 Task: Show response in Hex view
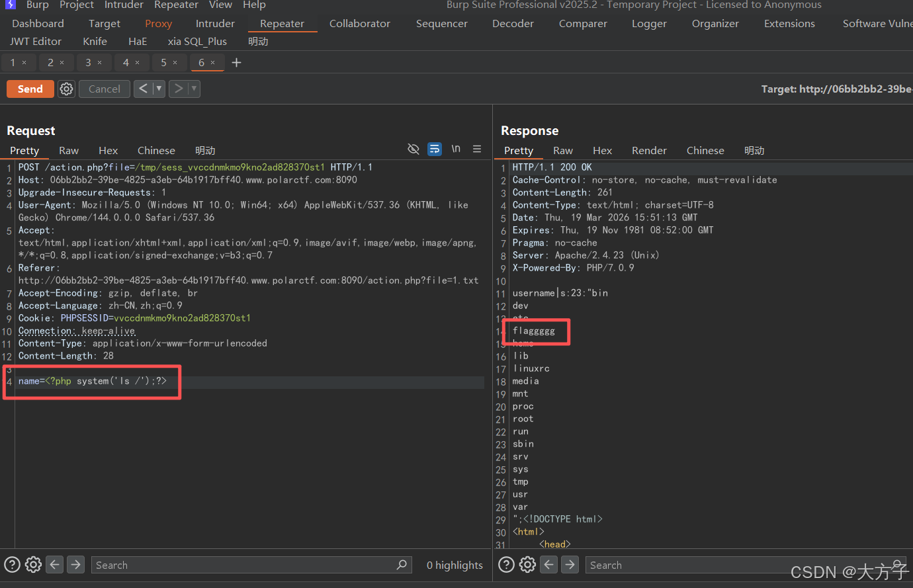point(602,151)
